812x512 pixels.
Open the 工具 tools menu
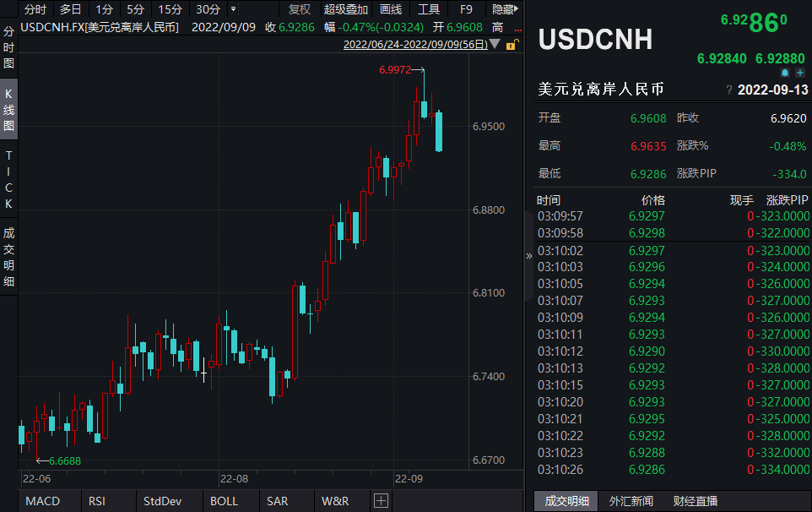pos(428,8)
